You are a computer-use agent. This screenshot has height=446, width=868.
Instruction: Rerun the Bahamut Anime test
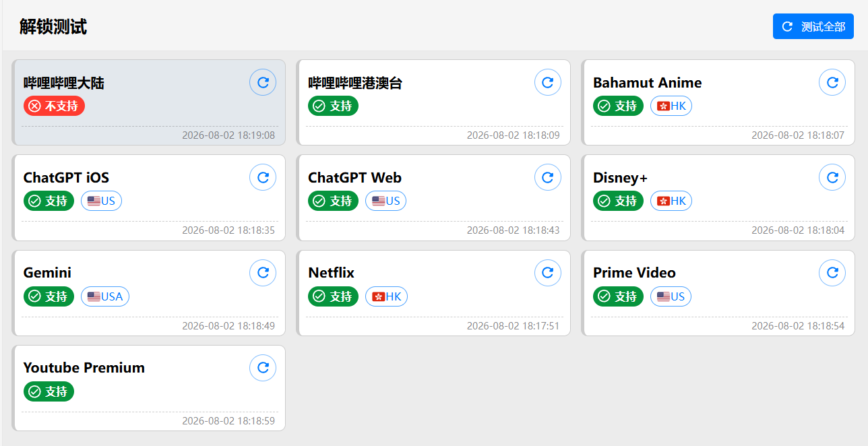832,82
